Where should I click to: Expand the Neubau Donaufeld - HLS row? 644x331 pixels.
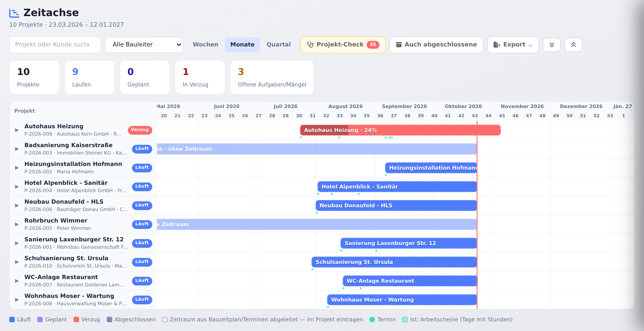[17, 205]
